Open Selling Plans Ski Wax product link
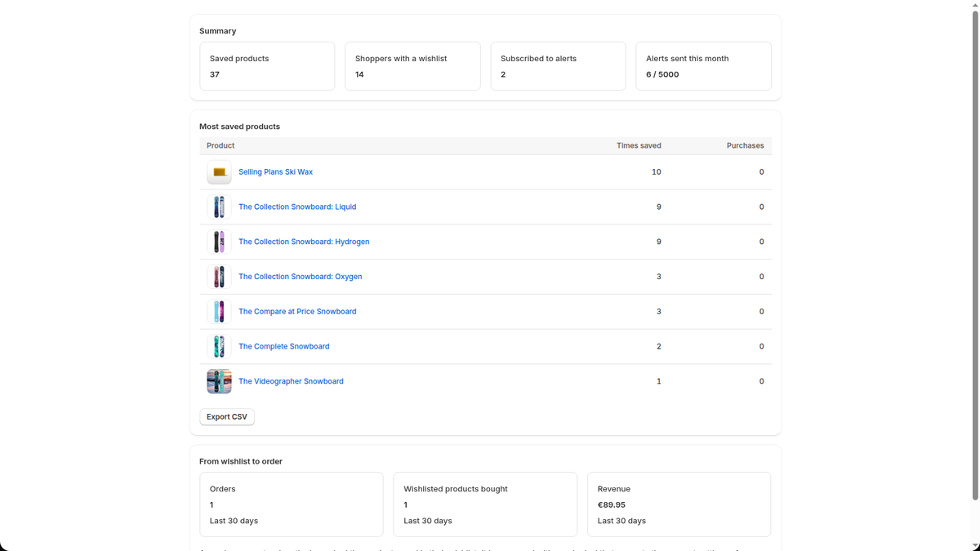Screen dimensions: 980x551 tap(275, 172)
